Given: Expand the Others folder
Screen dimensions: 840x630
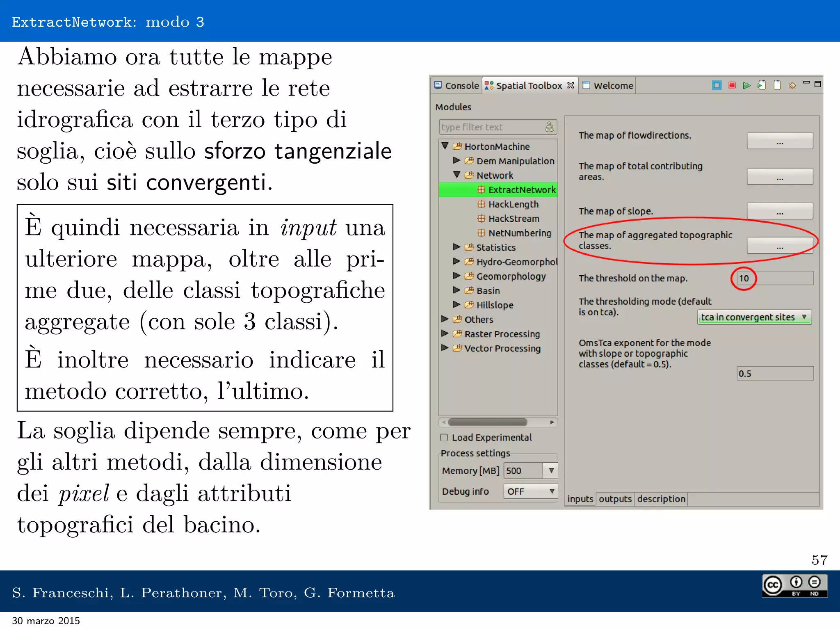Looking at the screenshot, I should pyautogui.click(x=445, y=319).
